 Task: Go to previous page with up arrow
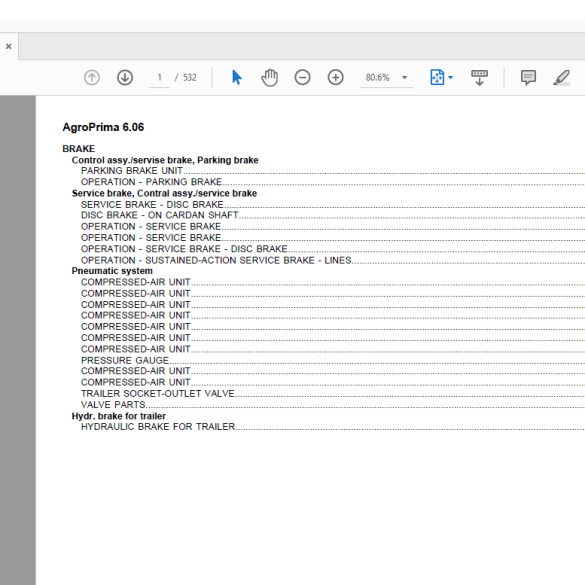coord(92,78)
